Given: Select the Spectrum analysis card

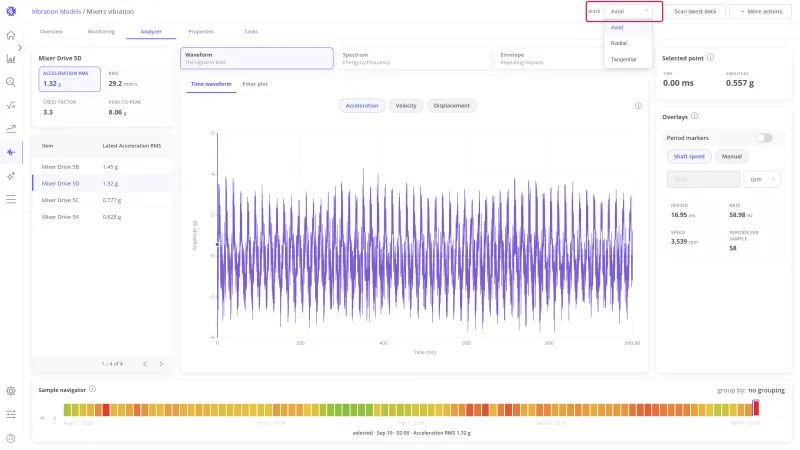Looking at the screenshot, I should [x=414, y=58].
